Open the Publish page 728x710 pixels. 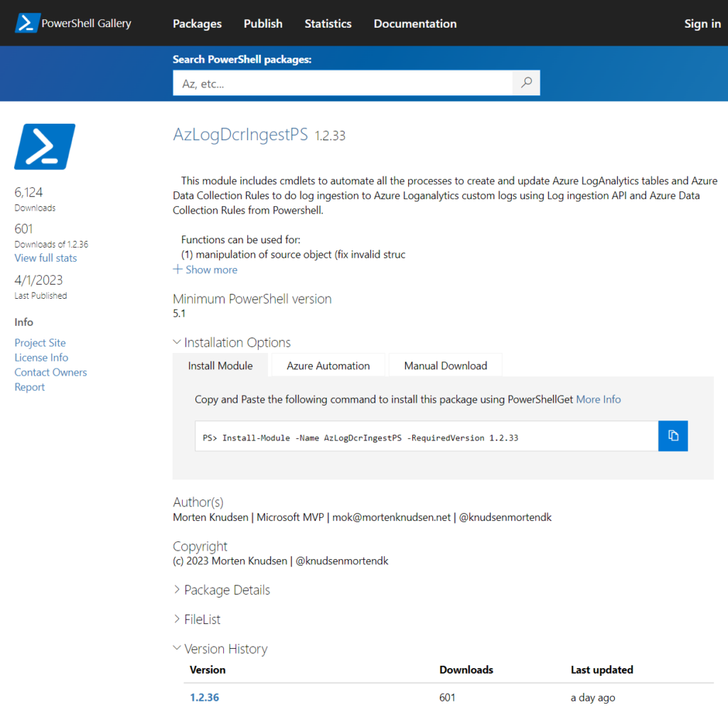tap(263, 23)
